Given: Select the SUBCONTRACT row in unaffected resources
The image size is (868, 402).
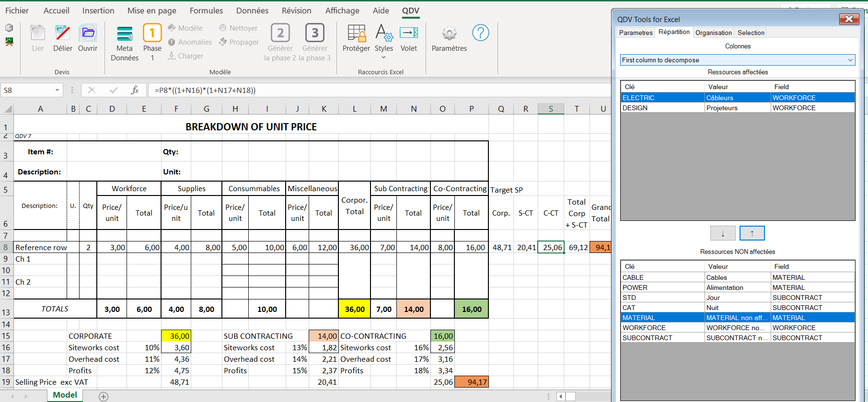Looking at the screenshot, I should (738, 338).
